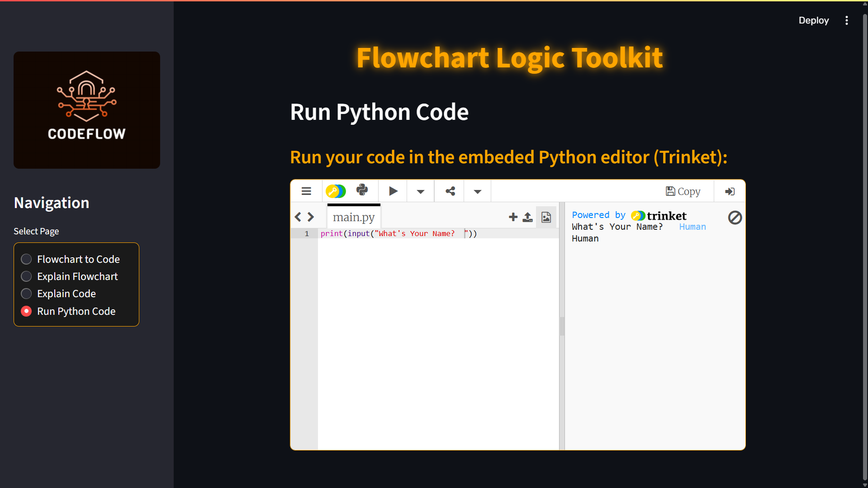
Task: Run the code with the play button
Action: tap(393, 191)
